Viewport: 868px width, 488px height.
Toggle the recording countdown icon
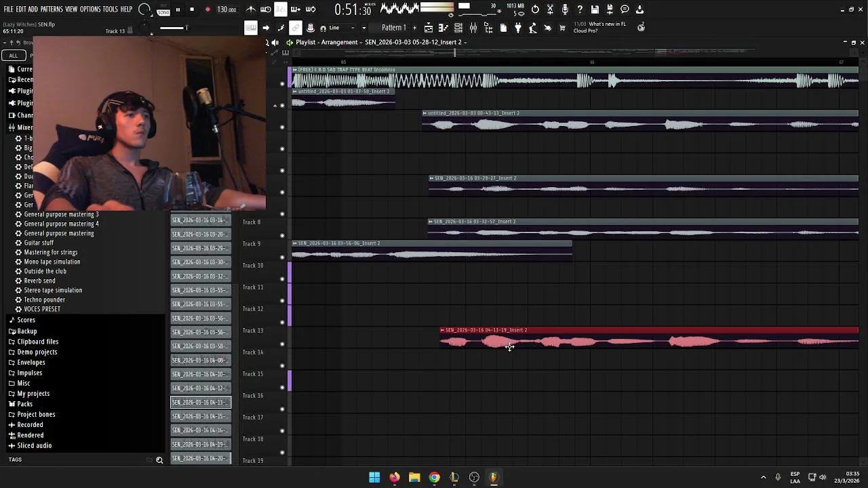281,9
